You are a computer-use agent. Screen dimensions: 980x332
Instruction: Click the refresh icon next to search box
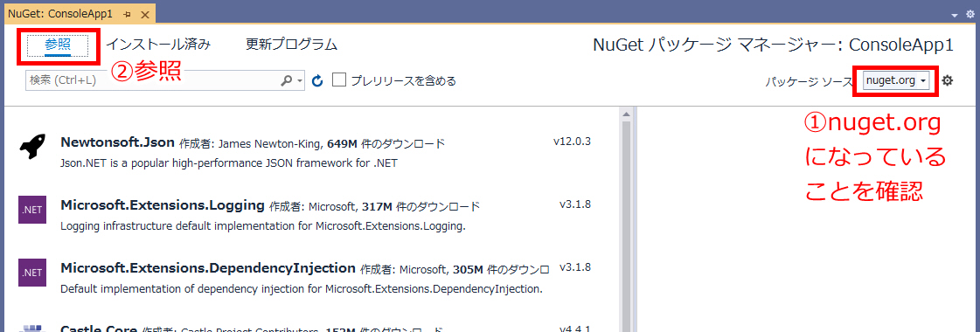(316, 80)
